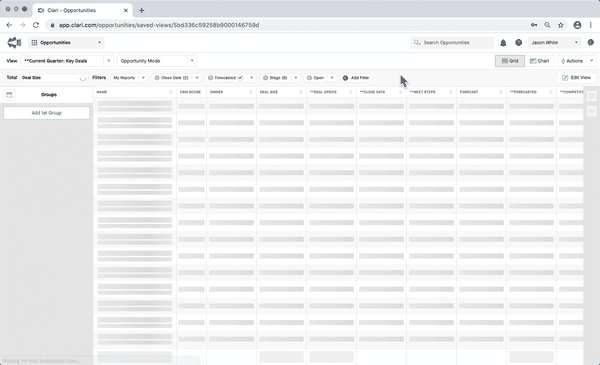Switch to Chart view
Viewport: 600px width, 365px height.
coord(539,61)
